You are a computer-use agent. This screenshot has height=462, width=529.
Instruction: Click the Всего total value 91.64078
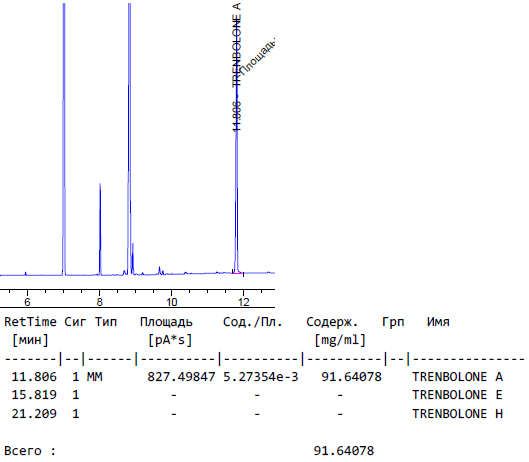(x=344, y=451)
